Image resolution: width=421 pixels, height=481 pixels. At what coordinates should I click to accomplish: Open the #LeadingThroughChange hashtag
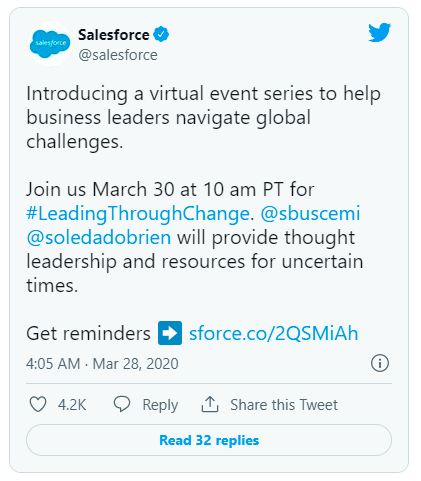coord(138,213)
